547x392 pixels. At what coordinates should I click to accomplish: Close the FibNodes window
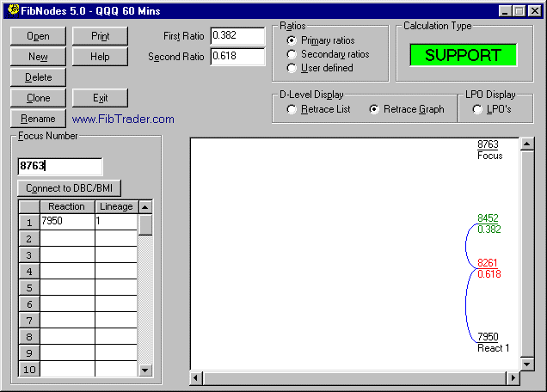click(534, 11)
